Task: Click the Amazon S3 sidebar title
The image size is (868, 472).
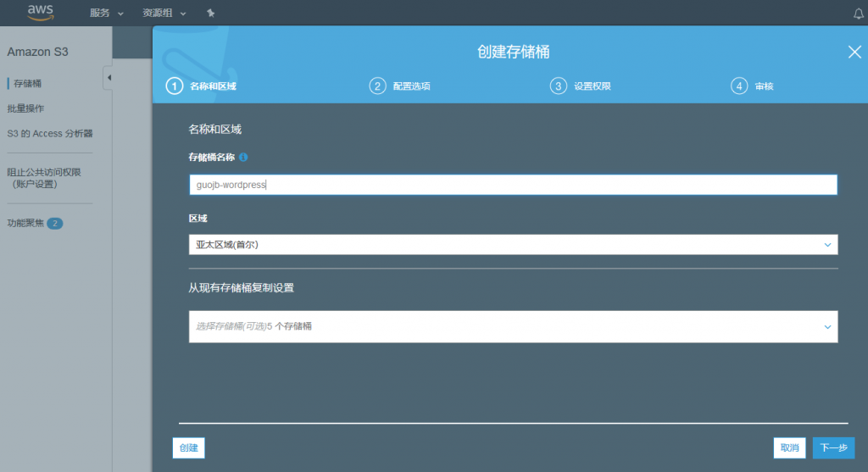Action: 37,52
